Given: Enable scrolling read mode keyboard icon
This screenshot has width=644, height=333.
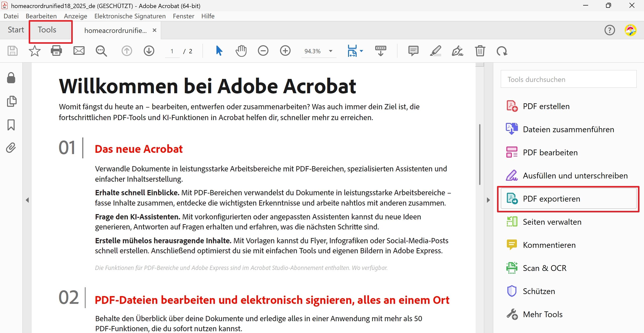Looking at the screenshot, I should [x=381, y=51].
